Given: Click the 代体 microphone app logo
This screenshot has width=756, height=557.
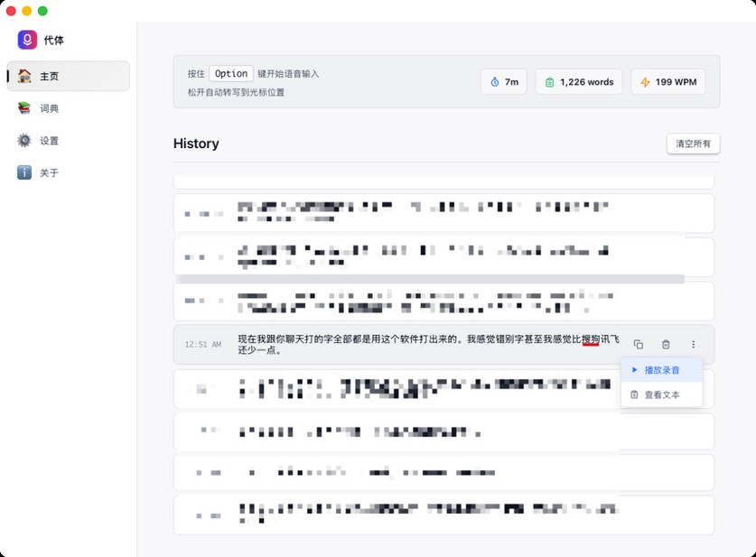Looking at the screenshot, I should (x=27, y=40).
